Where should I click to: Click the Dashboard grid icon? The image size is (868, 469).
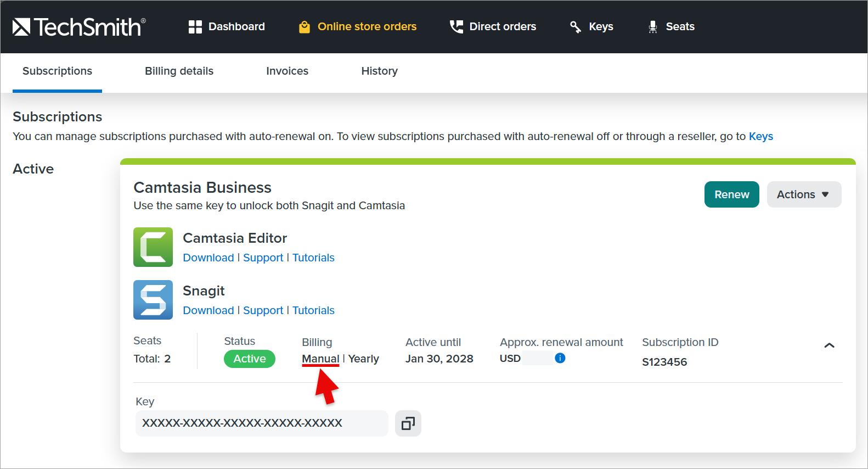[x=195, y=27]
